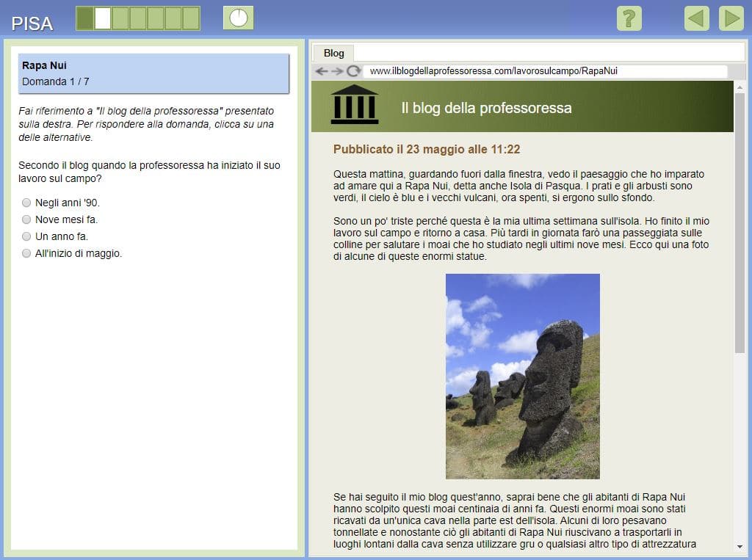Click the timer clock icon
This screenshot has width=752, height=560.
point(239,18)
